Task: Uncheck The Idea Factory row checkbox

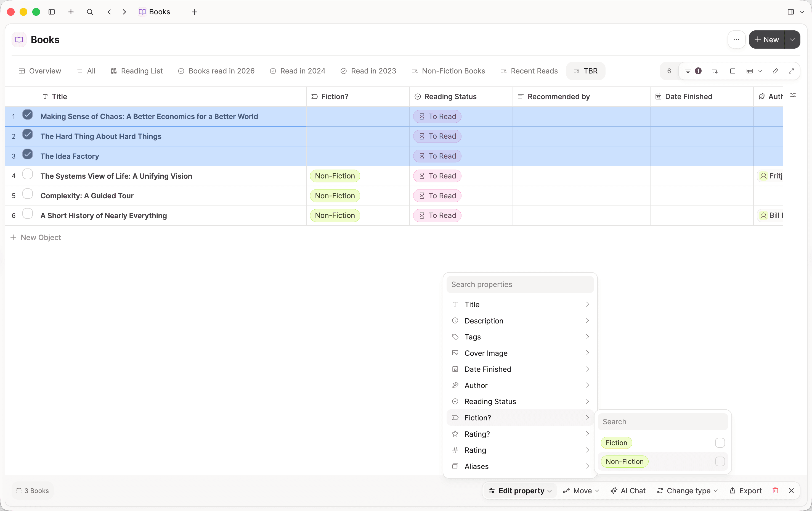Action: 27,154
